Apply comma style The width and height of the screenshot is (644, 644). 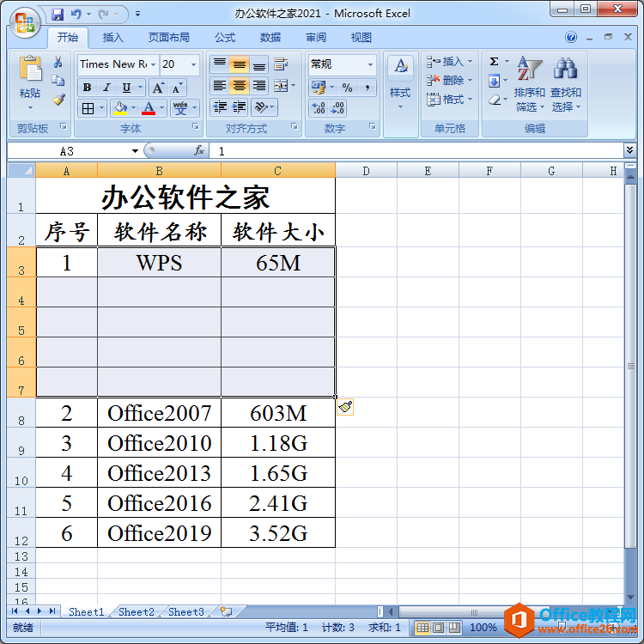[x=368, y=88]
